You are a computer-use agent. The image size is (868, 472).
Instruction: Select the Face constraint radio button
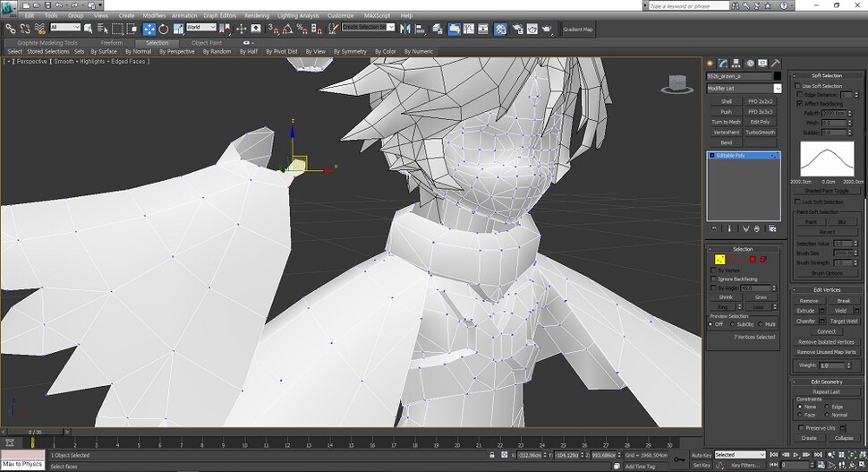click(x=800, y=415)
